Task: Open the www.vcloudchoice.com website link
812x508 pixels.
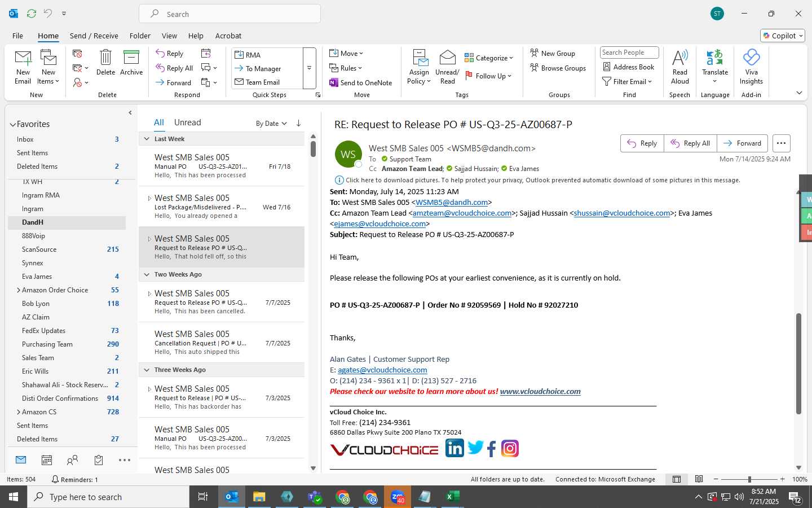Action: click(540, 391)
